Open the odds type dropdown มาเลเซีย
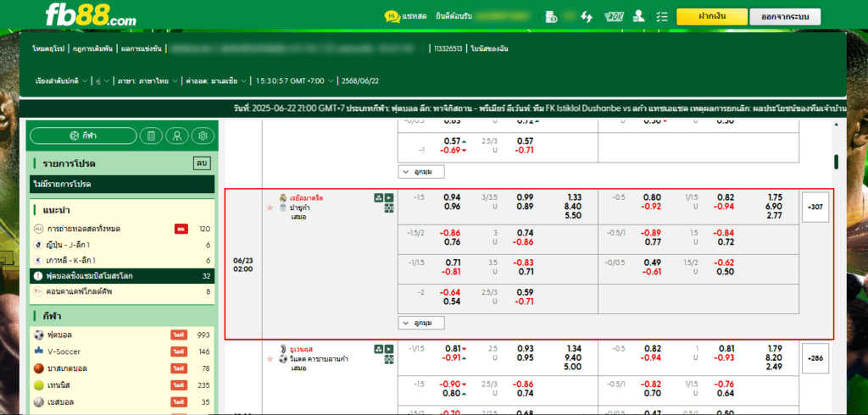868x415 pixels. point(215,80)
